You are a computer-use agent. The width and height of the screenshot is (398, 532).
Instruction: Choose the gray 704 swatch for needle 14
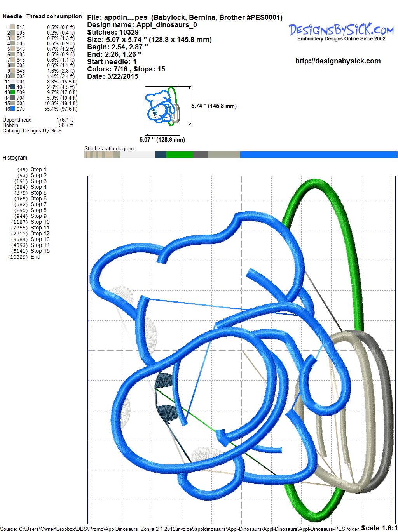click(13, 98)
